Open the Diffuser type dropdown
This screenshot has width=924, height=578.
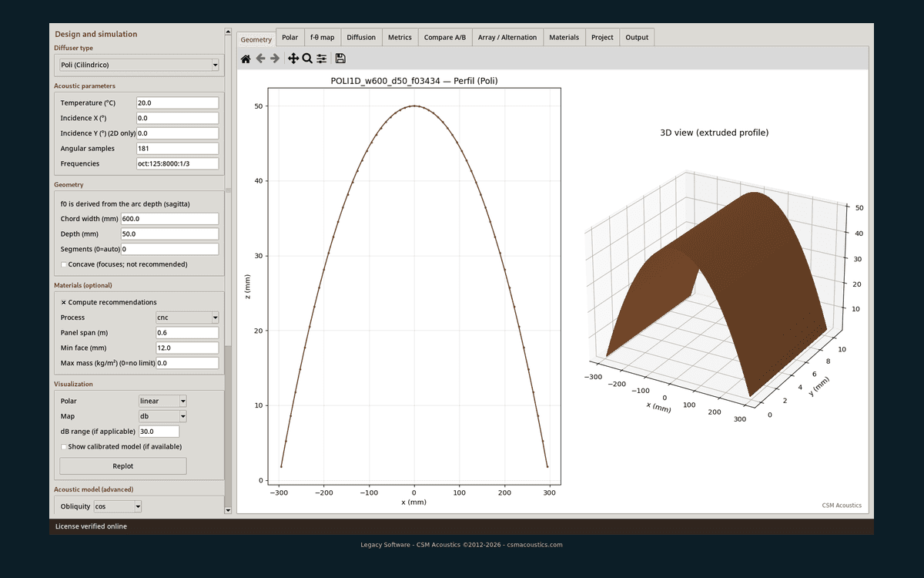[139, 66]
